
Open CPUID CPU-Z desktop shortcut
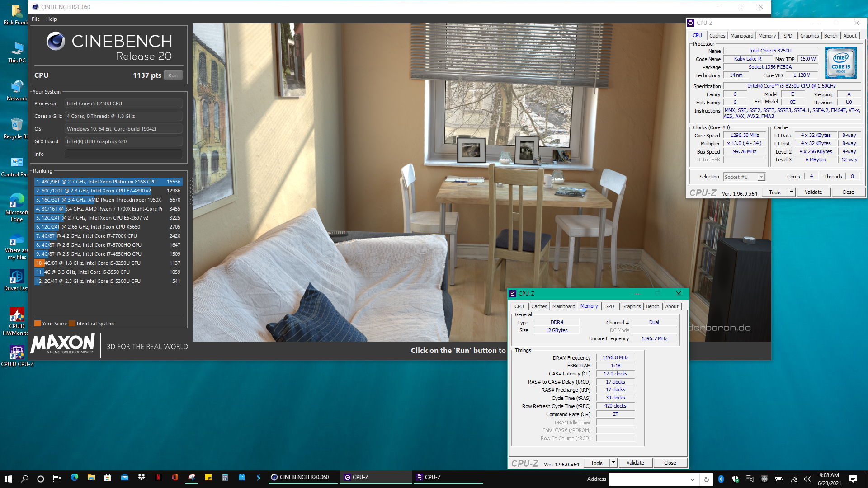click(17, 356)
